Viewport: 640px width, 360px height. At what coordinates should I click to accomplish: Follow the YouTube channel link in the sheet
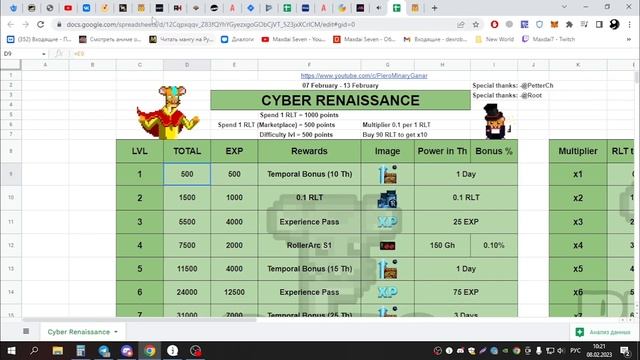click(364, 76)
